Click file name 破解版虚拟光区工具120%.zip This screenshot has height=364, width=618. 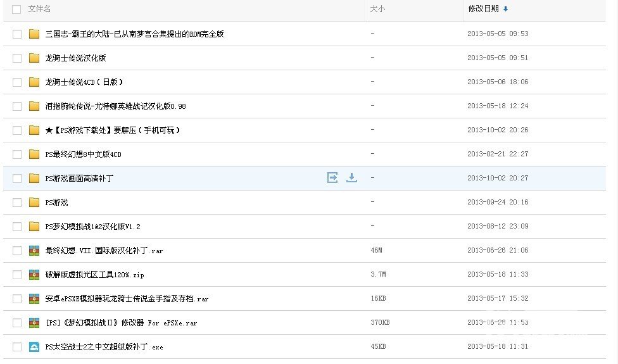tap(94, 275)
